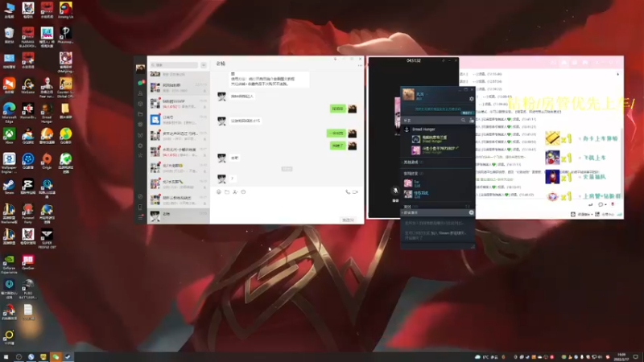Open WeChat hamburger menu at sidebar bottom
The width and height of the screenshot is (644, 362).
click(140, 217)
